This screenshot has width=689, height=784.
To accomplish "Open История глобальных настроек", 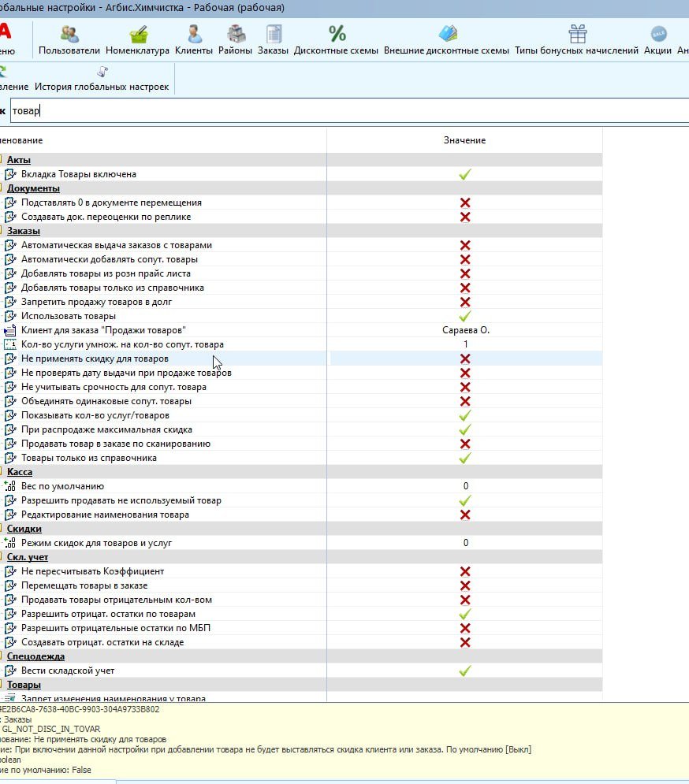I will coord(102,79).
